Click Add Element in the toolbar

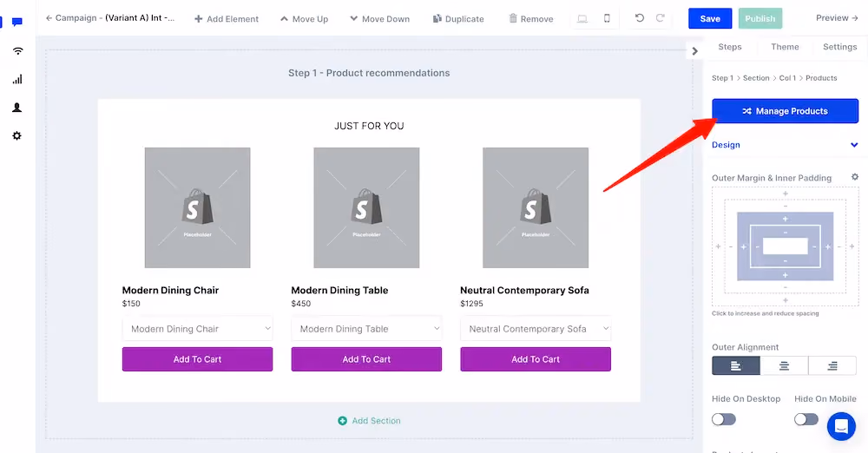(x=227, y=19)
